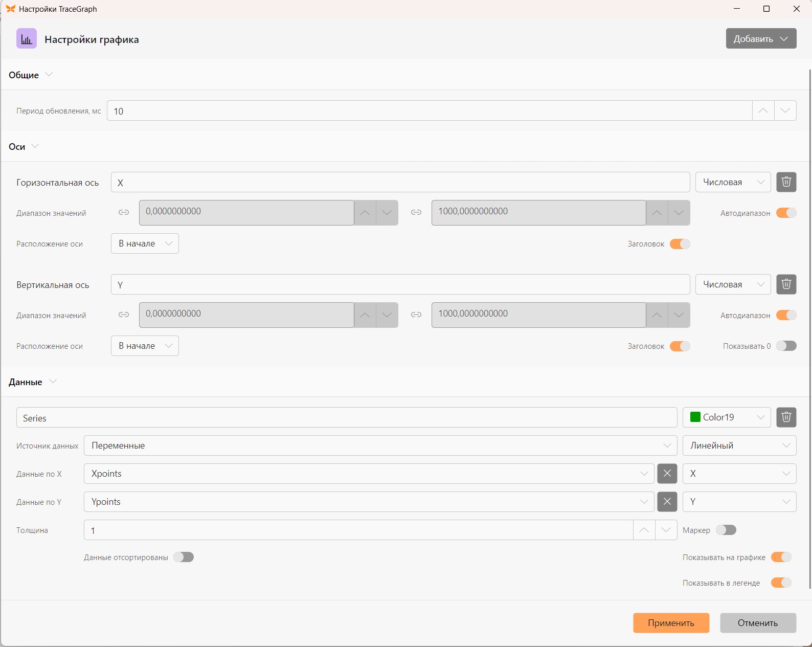
Task: Enable the Показывать 0 switch
Action: coord(786,346)
